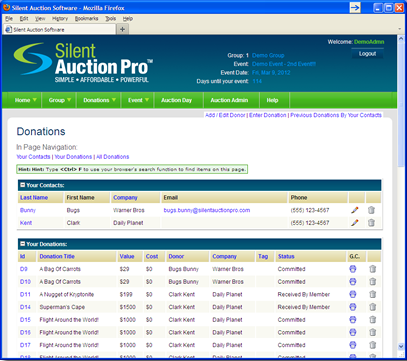Screen dimensions: 407x361
Task: Select the Silent Auction Software tab
Action: tap(59, 29)
